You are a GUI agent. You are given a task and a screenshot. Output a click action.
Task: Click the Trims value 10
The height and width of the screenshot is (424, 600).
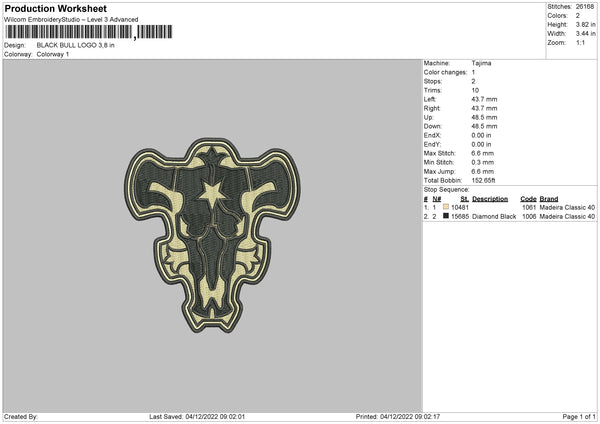coord(475,90)
